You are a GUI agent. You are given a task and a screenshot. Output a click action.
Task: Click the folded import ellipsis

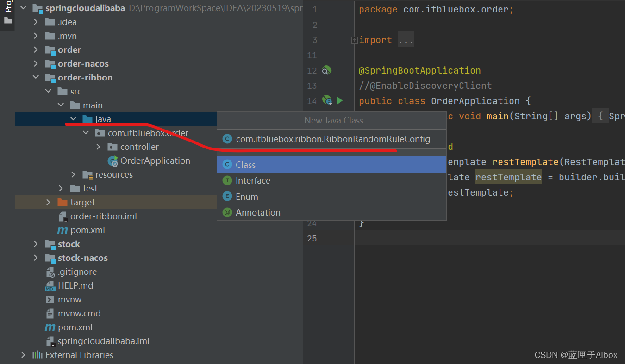(x=406, y=40)
